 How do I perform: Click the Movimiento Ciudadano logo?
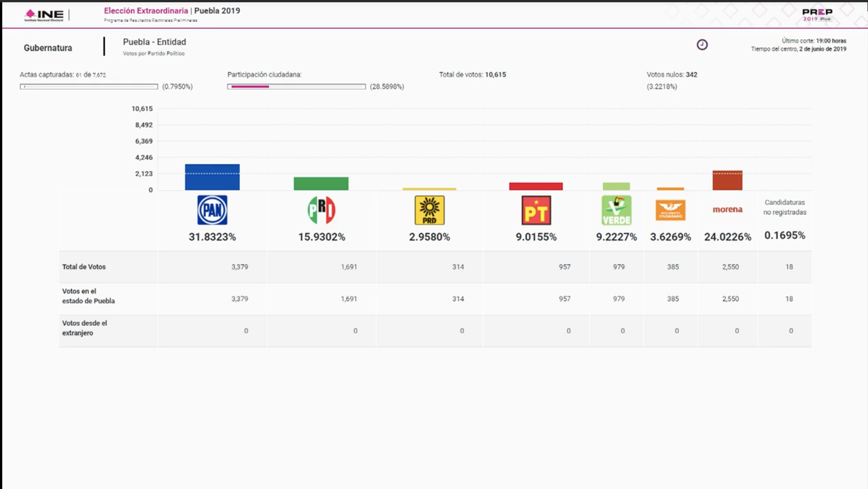(670, 210)
